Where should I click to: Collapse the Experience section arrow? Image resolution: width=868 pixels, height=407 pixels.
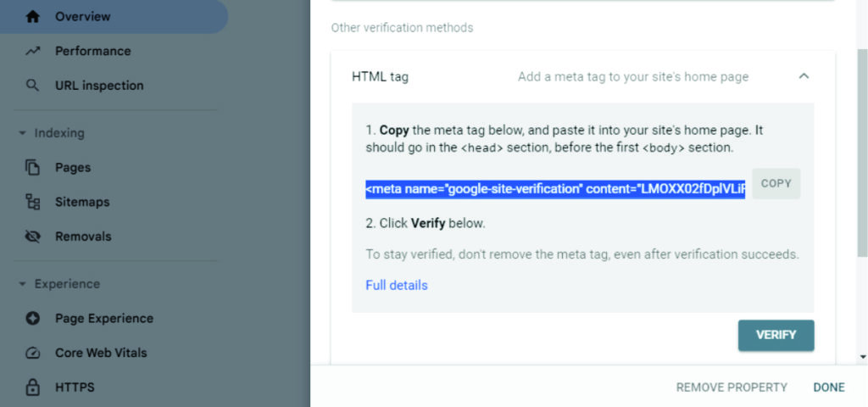tap(21, 284)
